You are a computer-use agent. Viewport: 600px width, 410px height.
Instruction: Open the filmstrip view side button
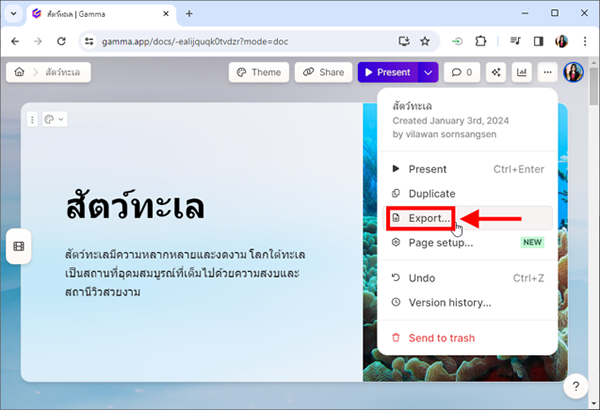[19, 246]
